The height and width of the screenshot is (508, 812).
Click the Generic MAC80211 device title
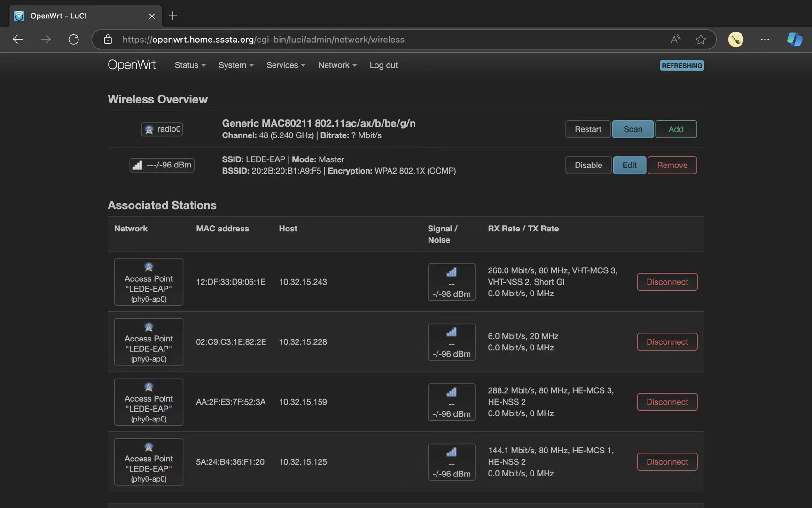tap(319, 123)
